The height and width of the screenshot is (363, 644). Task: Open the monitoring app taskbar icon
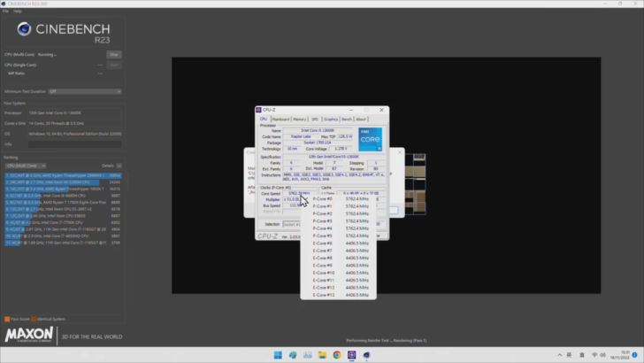[x=307, y=355]
